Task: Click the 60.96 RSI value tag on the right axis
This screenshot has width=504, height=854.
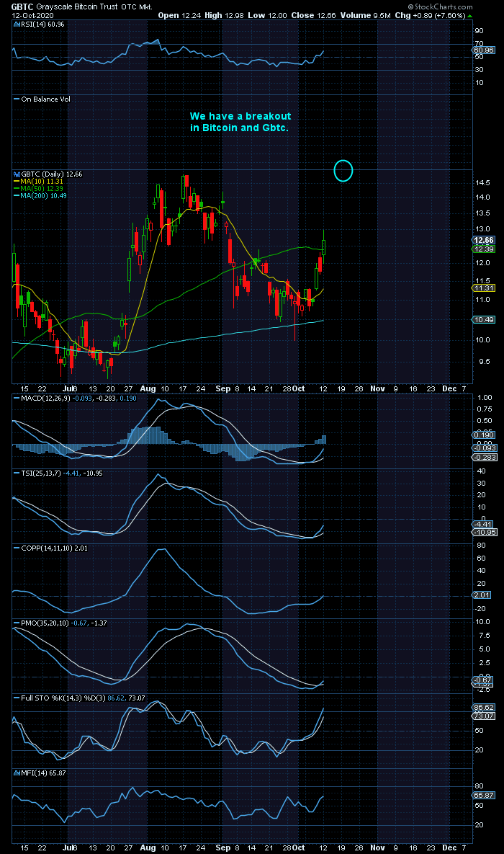Action: coord(484,50)
